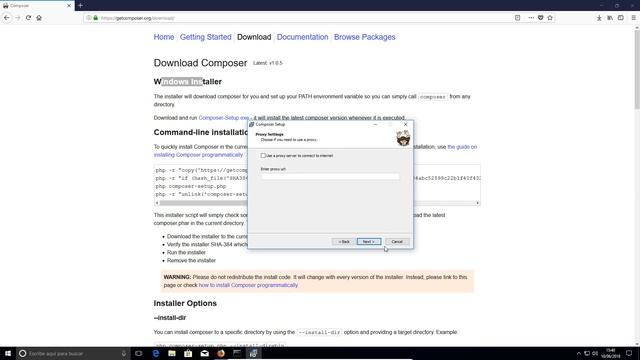Open Home navigation link
Screen dimensions: 640x360
pos(164,37)
